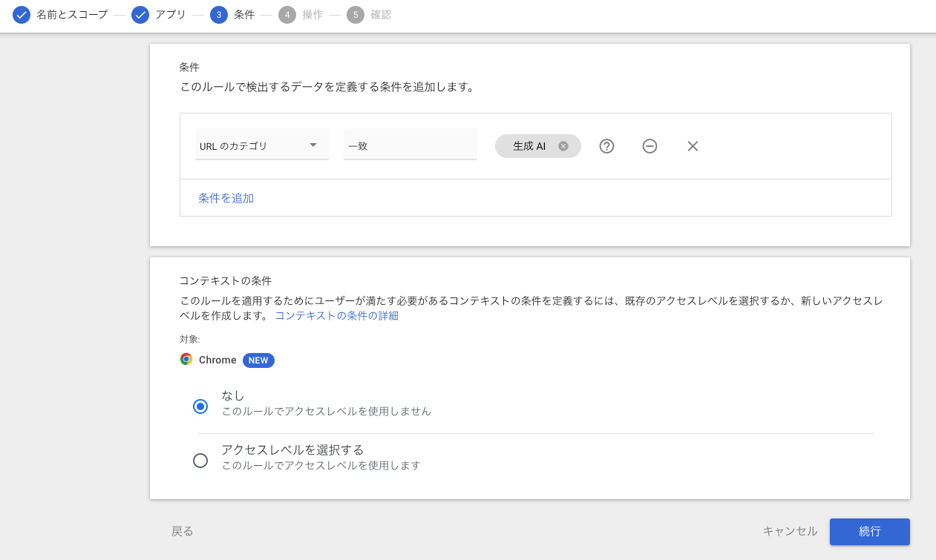Open the 一致 match-type dropdown

tap(410, 145)
